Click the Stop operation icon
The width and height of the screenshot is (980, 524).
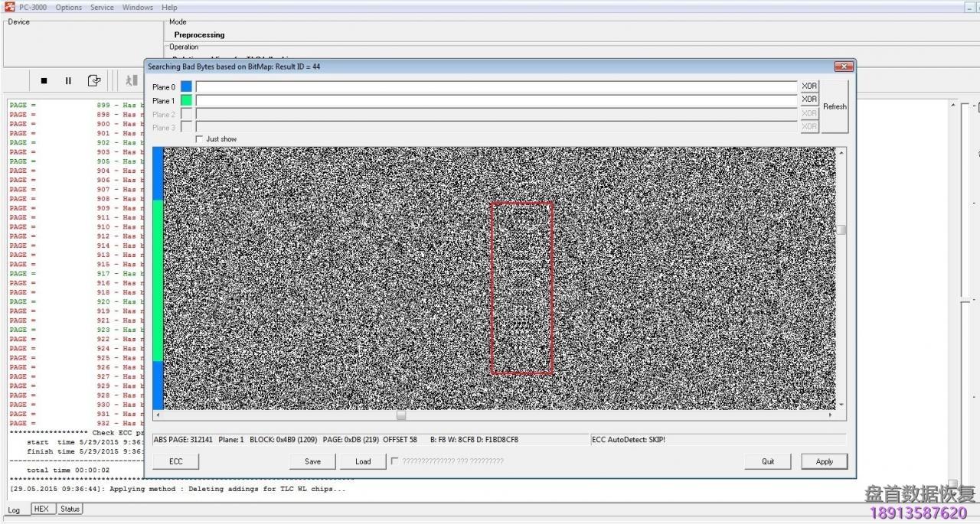tap(44, 80)
